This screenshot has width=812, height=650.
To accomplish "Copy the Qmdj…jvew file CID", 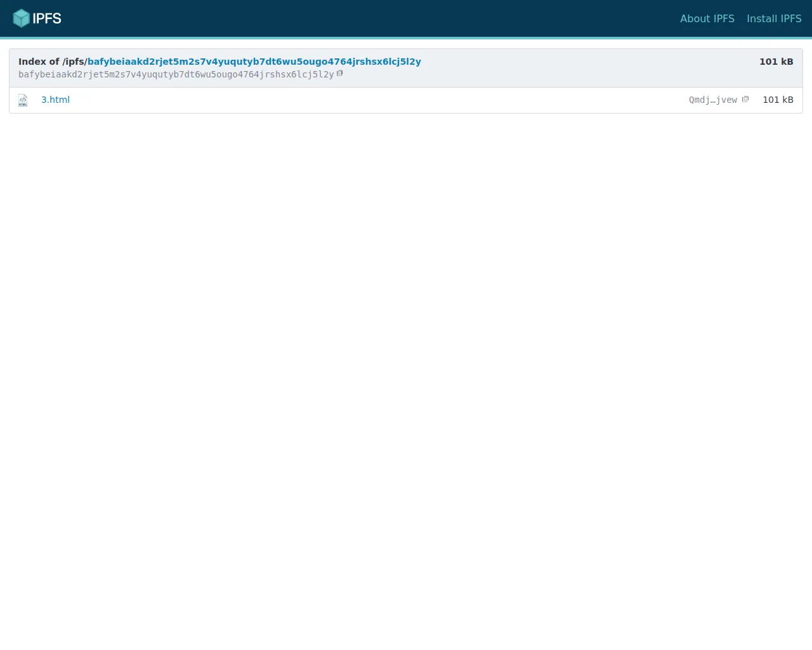I will (745, 99).
